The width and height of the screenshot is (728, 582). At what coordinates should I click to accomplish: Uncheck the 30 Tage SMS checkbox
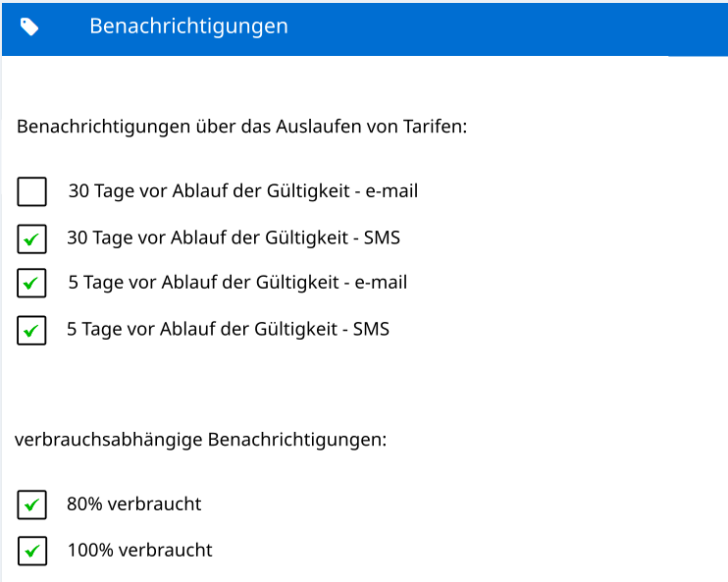point(32,238)
